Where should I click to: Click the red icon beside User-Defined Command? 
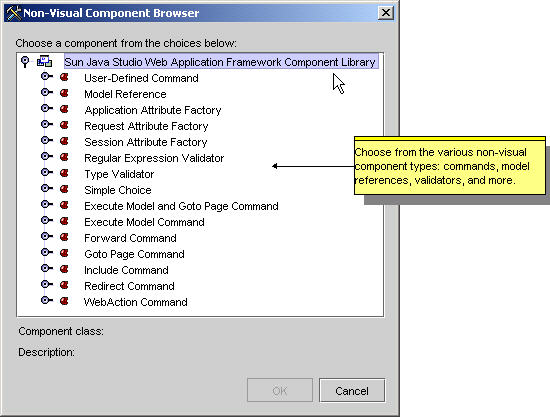(64, 77)
